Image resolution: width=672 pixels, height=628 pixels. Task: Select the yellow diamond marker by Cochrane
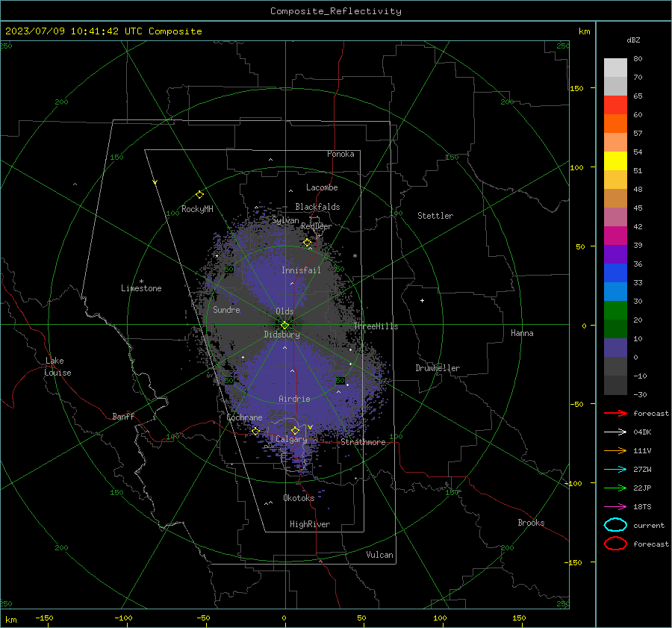click(x=255, y=431)
